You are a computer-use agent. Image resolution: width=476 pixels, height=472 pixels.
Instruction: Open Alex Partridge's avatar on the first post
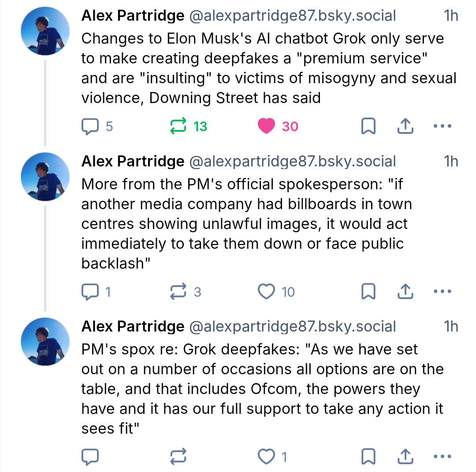click(x=45, y=31)
